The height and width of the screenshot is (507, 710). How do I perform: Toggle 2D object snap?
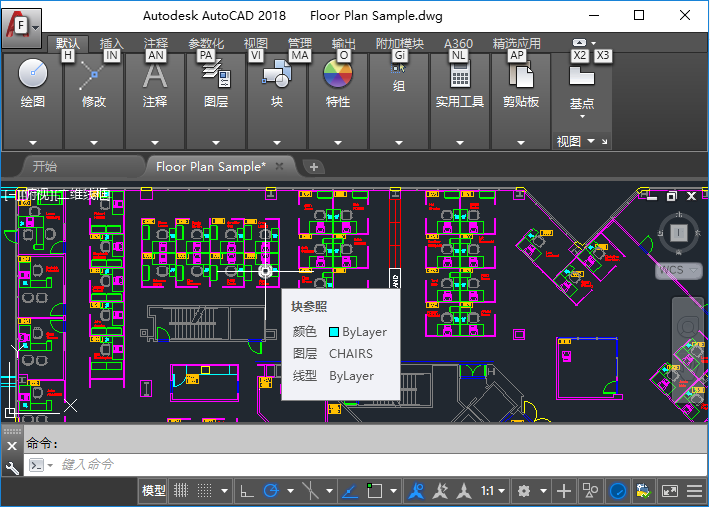[x=374, y=491]
